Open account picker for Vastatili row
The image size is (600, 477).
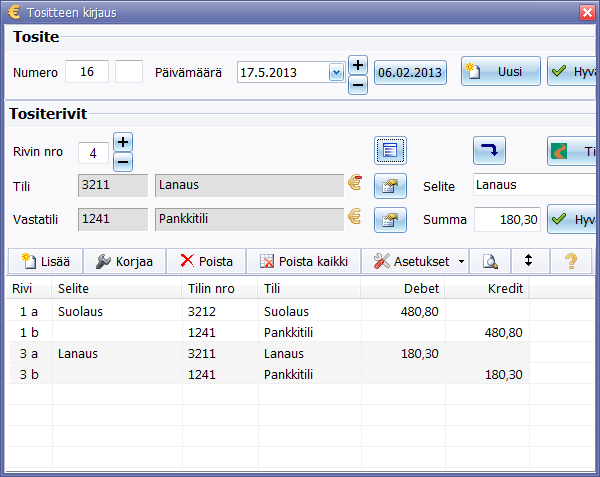(x=389, y=220)
